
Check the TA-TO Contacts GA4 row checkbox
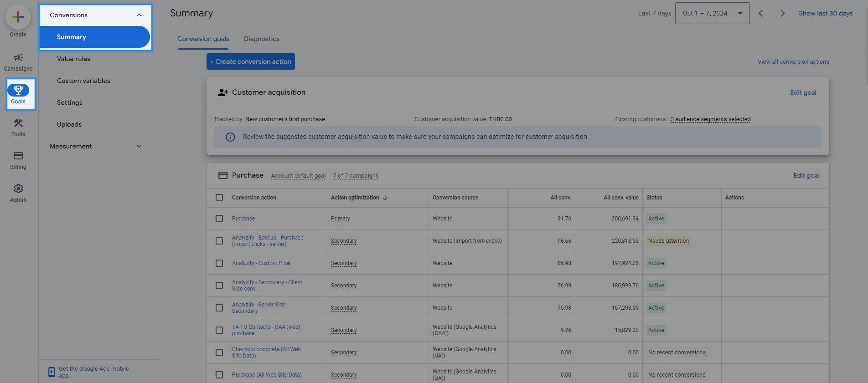pyautogui.click(x=219, y=330)
